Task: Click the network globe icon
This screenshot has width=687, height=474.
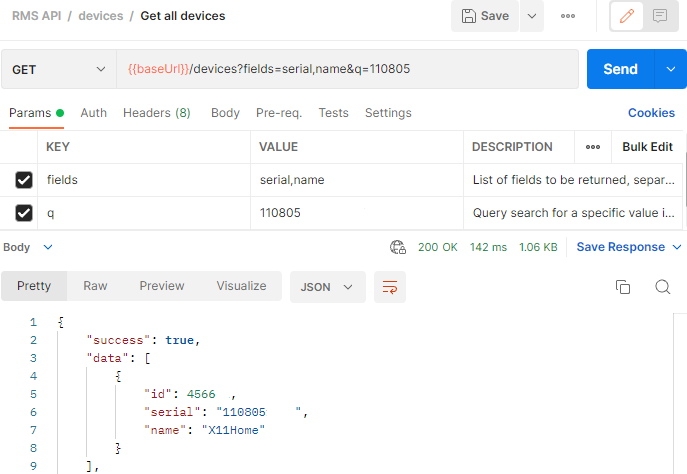Action: point(398,247)
